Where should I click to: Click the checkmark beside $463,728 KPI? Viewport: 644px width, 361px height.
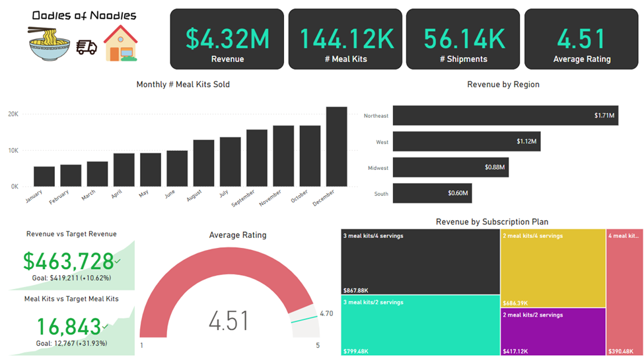click(118, 262)
